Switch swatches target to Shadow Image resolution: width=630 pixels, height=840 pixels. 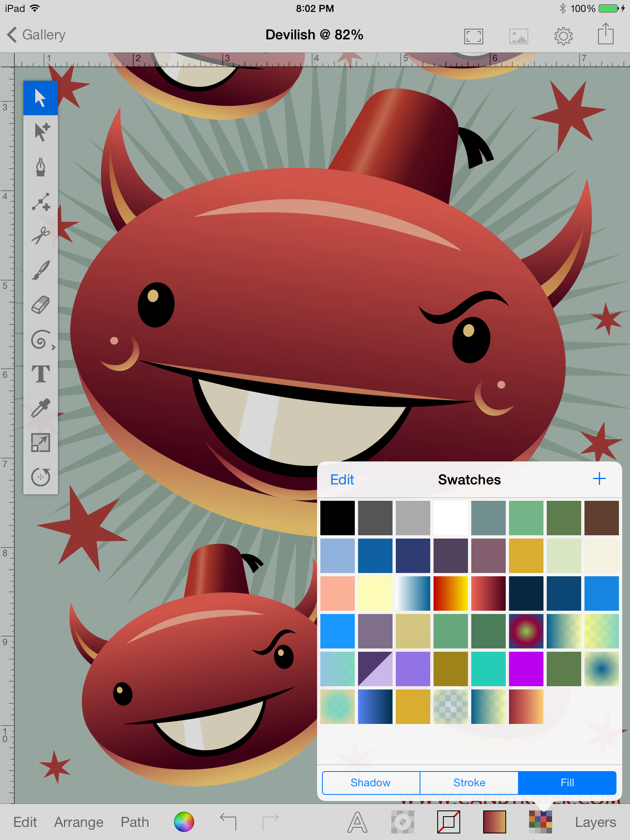[371, 783]
